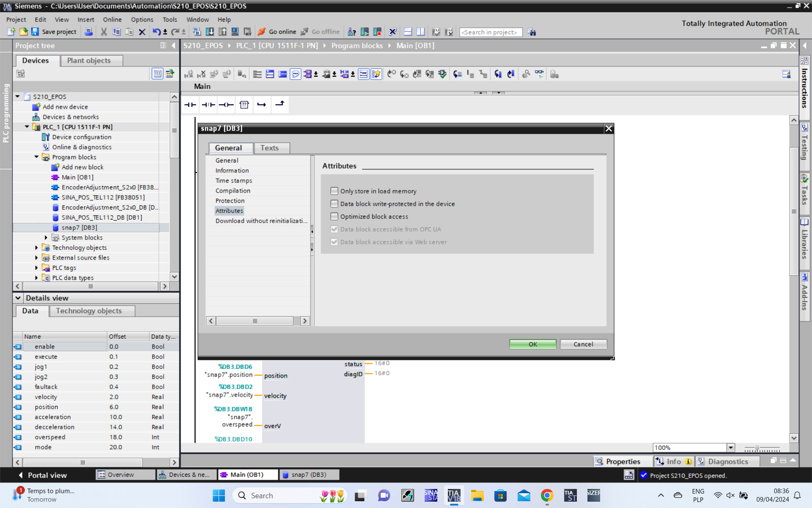This screenshot has height=508, width=812.
Task: Insert a coil assignment
Action: (x=226, y=105)
